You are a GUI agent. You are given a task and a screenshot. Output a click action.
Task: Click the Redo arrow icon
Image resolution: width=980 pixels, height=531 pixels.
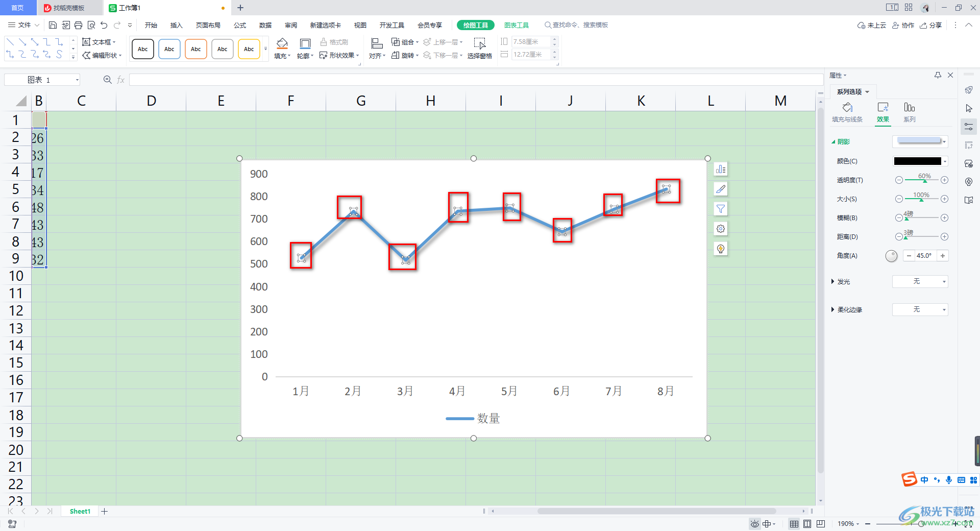point(117,25)
